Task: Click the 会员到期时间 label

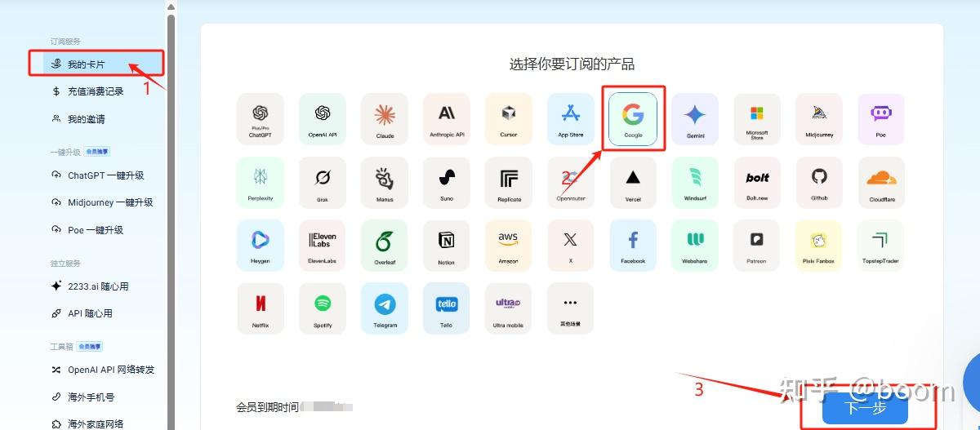Action: (x=266, y=406)
